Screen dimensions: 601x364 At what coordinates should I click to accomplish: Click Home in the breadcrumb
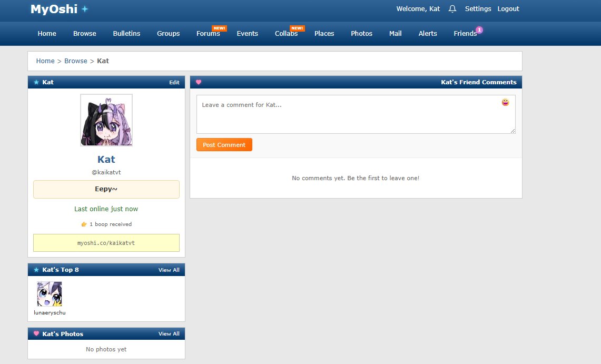45,61
